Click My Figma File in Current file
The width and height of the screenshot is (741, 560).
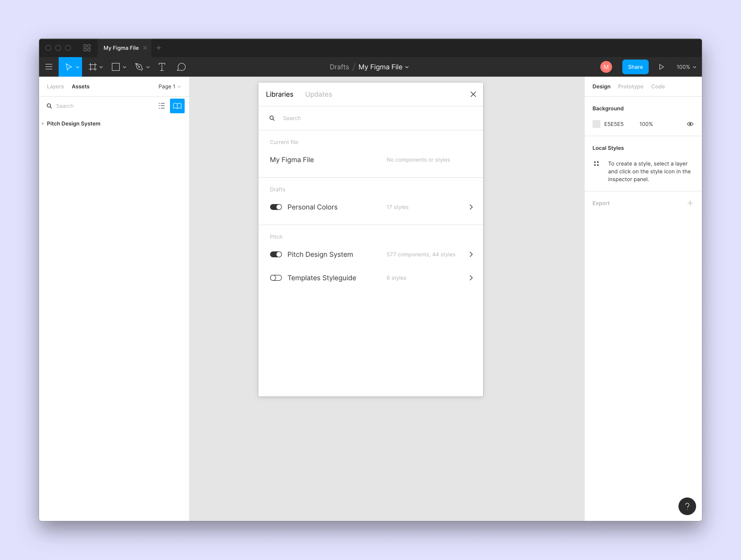292,160
